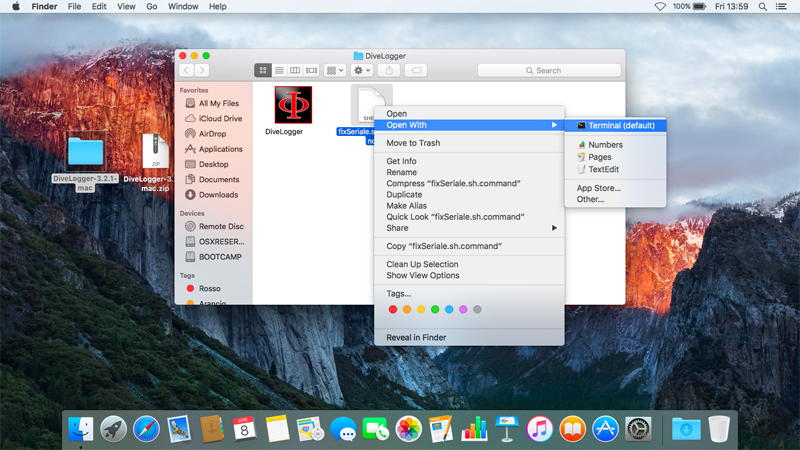This screenshot has width=800, height=450.
Task: Click the Finder Search field
Action: click(x=549, y=70)
